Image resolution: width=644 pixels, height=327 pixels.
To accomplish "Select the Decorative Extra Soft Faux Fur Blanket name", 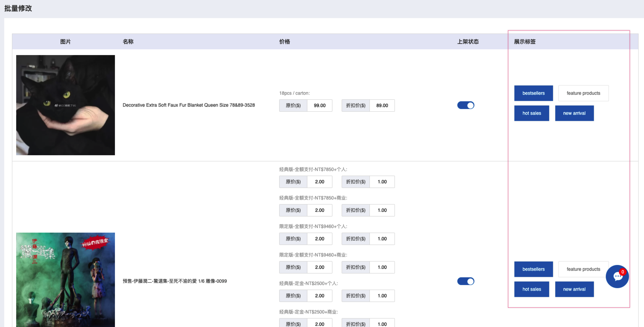I will coord(189,105).
